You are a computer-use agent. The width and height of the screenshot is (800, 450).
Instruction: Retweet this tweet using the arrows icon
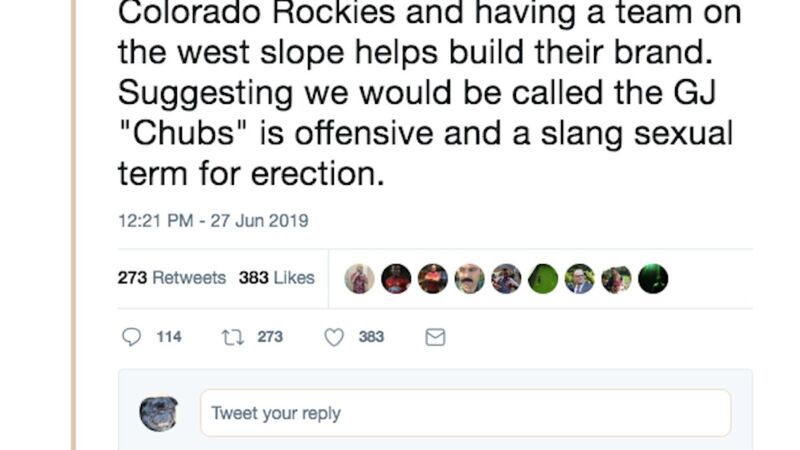(232, 337)
